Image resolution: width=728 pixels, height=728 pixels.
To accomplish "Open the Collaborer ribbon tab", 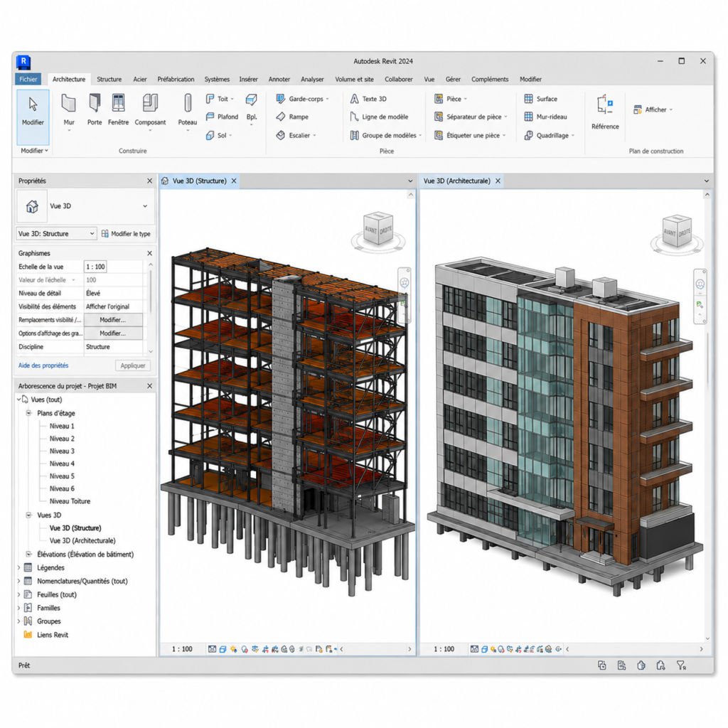I will pos(398,80).
